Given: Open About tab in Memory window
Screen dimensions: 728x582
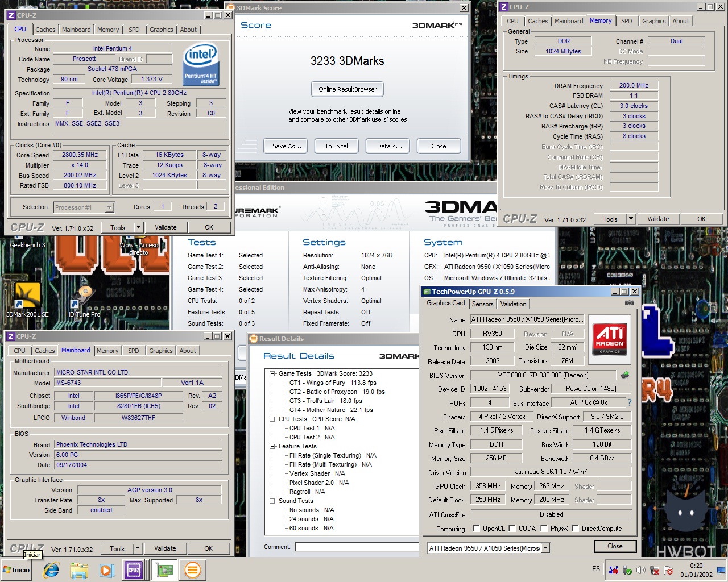Looking at the screenshot, I should point(681,21).
